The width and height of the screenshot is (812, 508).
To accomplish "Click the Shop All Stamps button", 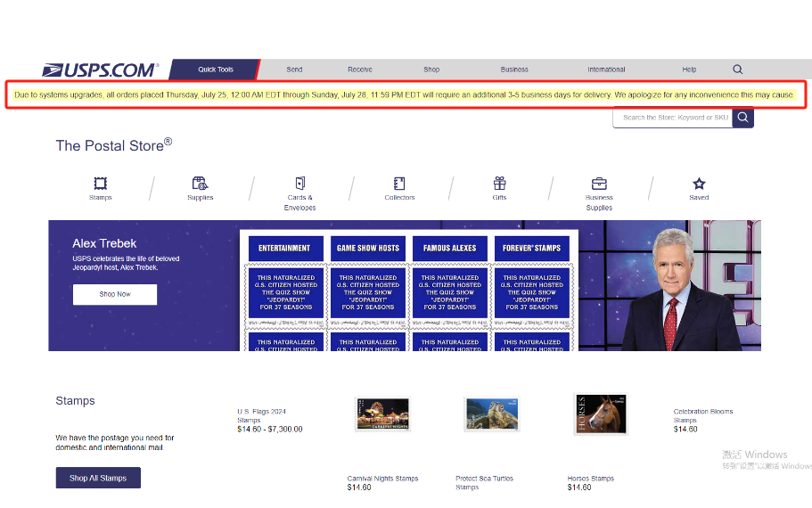I will (98, 478).
